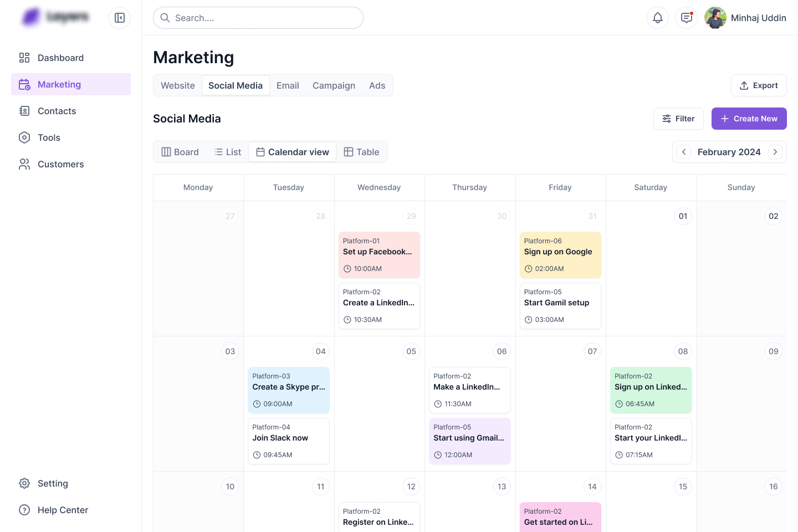
Task: Open the messages icon in the top bar
Action: coord(687,18)
